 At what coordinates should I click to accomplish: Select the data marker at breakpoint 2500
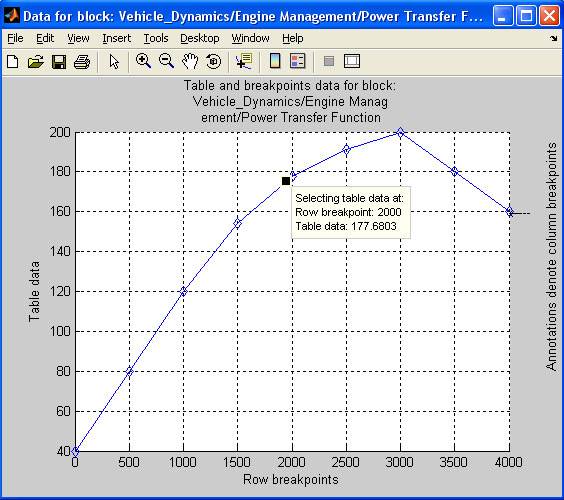tap(346, 149)
